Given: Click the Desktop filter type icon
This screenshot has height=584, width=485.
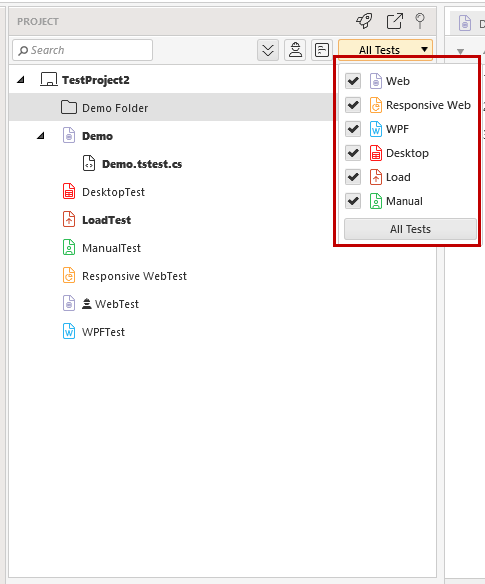Looking at the screenshot, I should pos(376,153).
